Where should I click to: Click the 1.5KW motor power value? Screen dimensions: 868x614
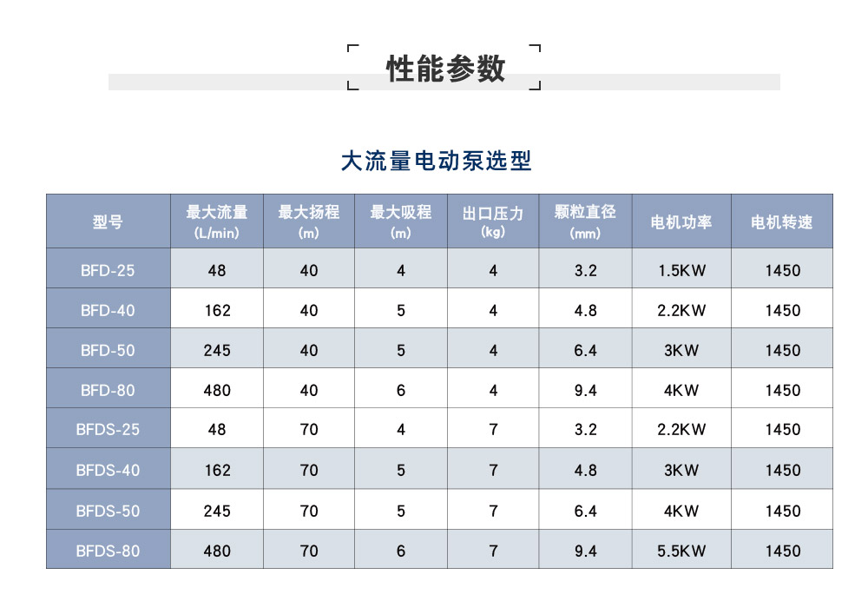(x=681, y=270)
